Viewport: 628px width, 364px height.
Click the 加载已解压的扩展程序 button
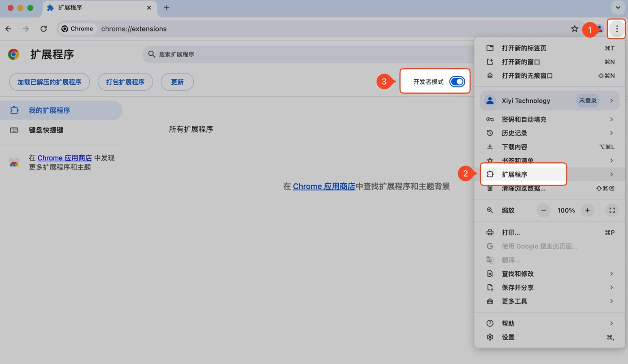(x=49, y=82)
